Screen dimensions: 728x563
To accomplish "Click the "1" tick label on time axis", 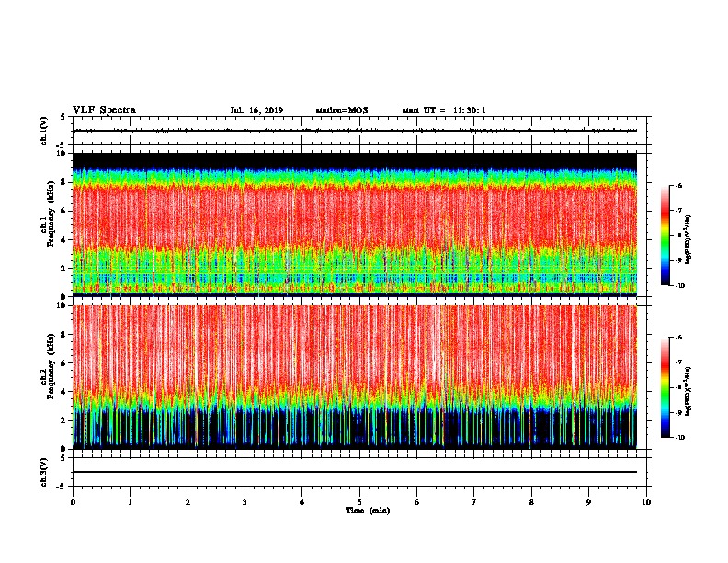I will click(130, 501).
